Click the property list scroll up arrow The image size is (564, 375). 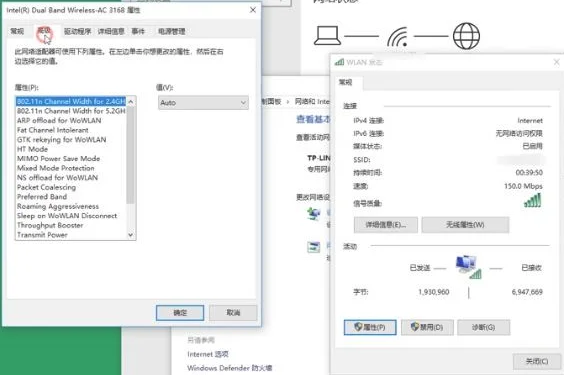(x=131, y=102)
